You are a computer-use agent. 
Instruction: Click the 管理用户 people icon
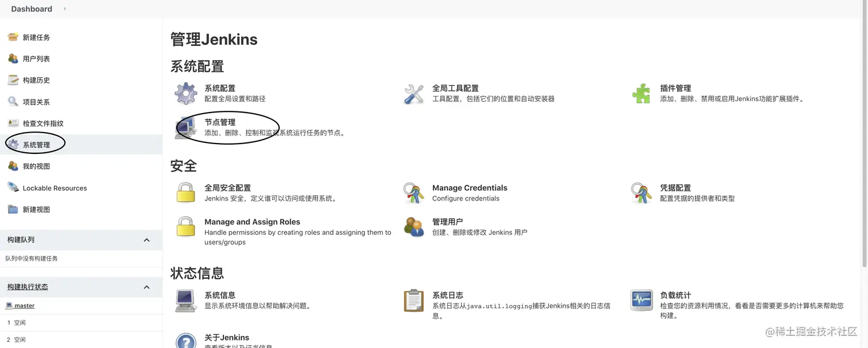point(413,227)
